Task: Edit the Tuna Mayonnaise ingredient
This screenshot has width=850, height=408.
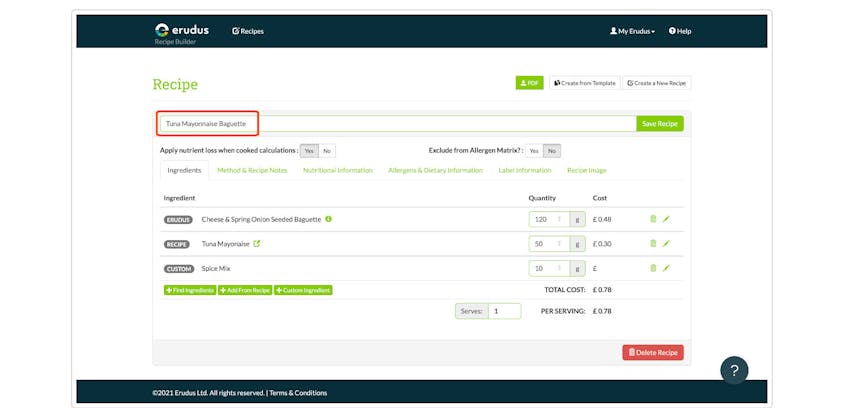Action: [x=666, y=243]
